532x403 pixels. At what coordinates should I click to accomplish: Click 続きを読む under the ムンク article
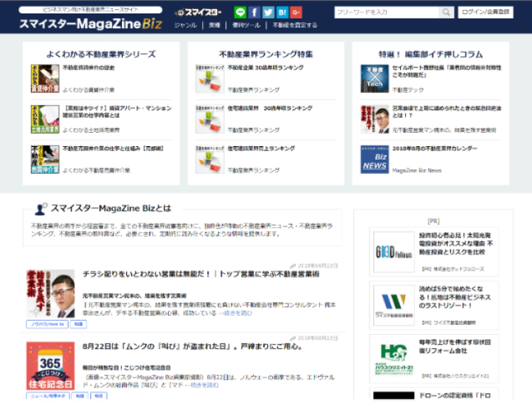point(204,385)
